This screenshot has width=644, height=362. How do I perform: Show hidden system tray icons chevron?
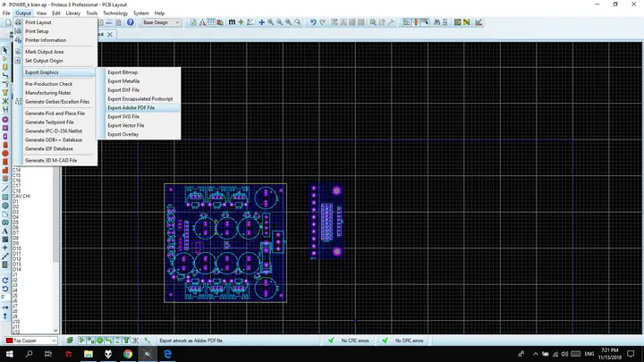(536, 354)
